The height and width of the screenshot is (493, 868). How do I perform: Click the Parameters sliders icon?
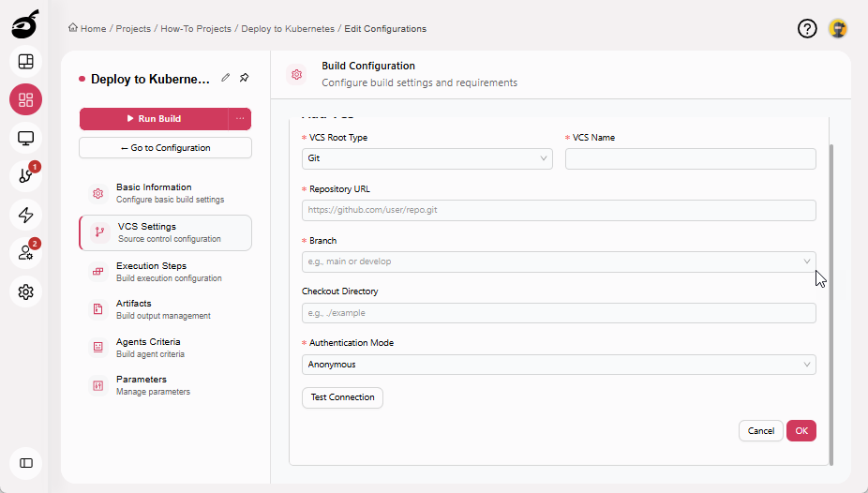(x=98, y=385)
